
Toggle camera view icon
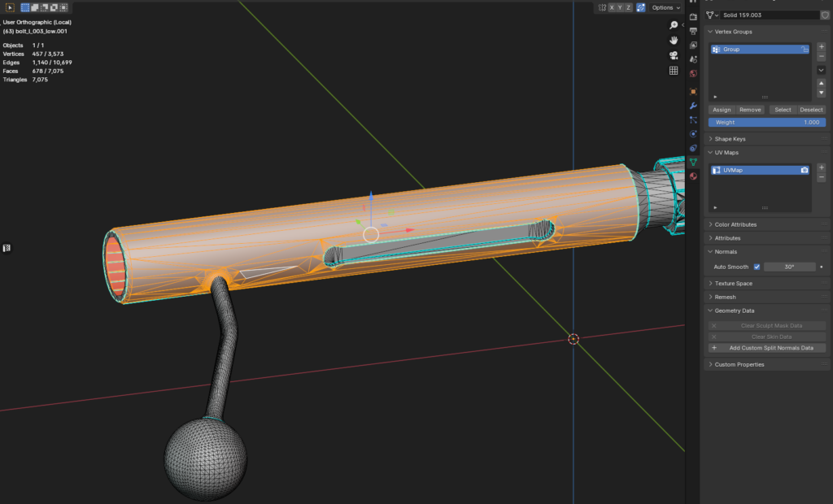[674, 55]
